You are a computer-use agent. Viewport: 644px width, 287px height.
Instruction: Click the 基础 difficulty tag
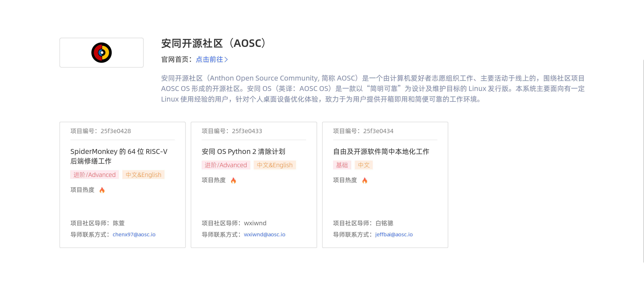342,165
